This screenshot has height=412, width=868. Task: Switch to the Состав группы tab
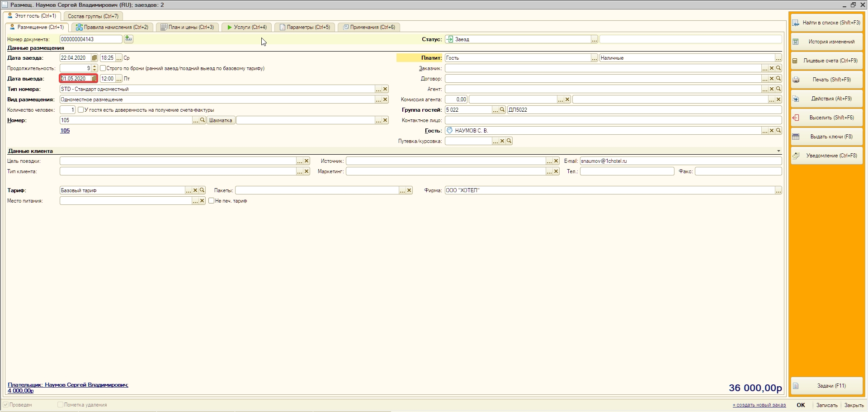point(93,16)
